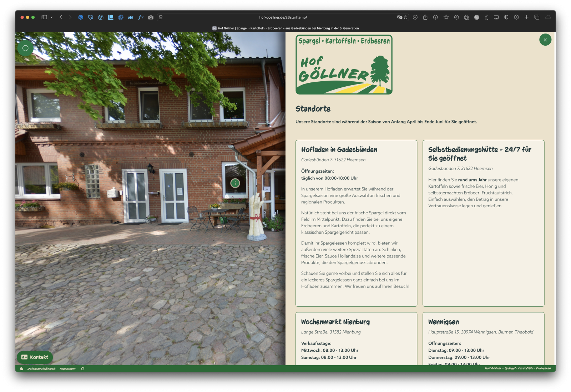
Task: Toggle the half-shield privacy extension
Action: pos(506,17)
